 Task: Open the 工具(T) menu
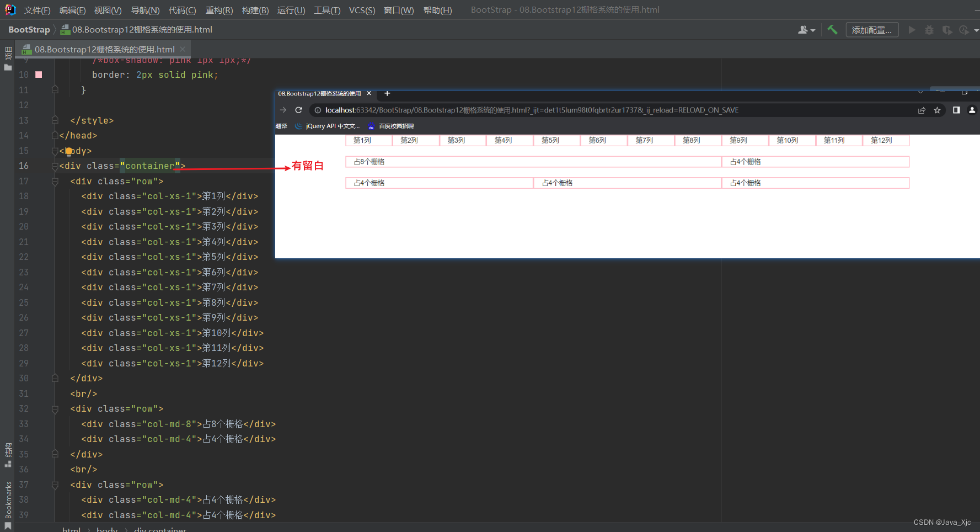coord(327,10)
